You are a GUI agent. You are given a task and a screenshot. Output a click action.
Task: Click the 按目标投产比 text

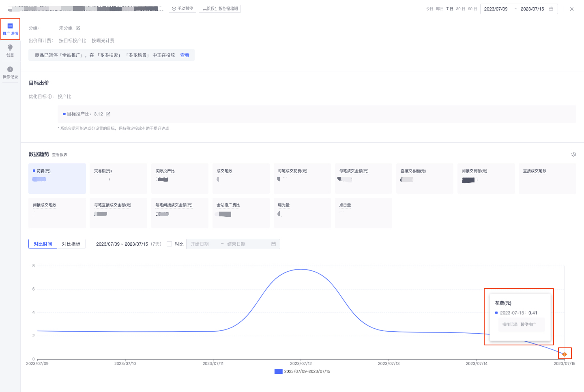point(73,41)
